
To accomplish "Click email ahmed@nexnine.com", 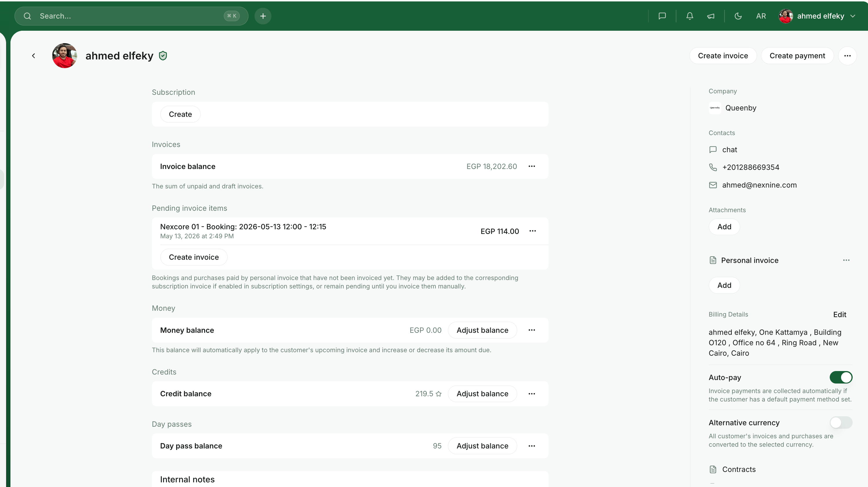I will (759, 185).
